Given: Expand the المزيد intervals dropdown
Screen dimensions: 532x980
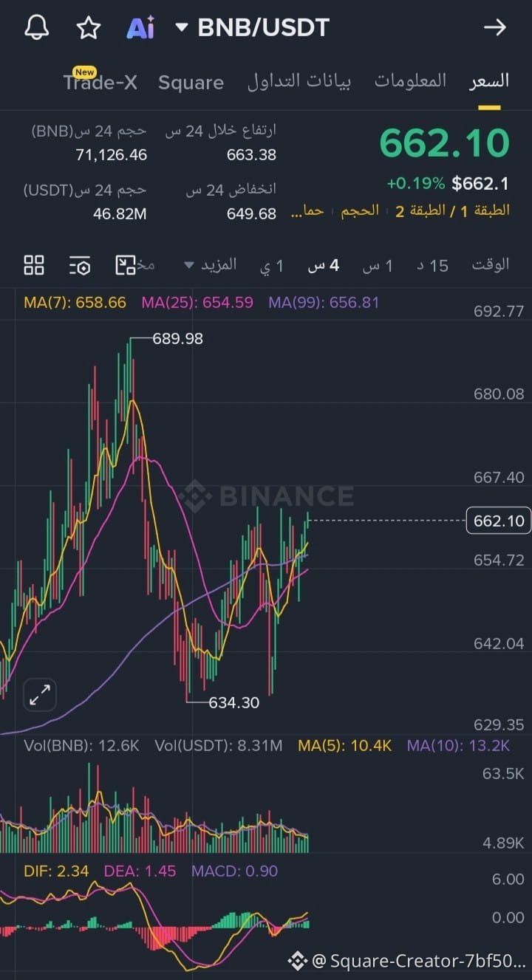Looking at the screenshot, I should [211, 264].
